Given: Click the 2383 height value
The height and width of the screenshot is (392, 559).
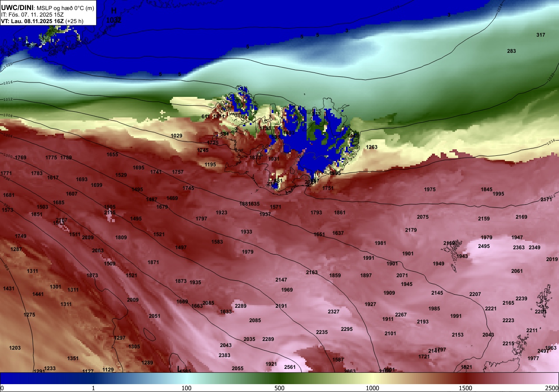Looking at the screenshot, I should 224,355.
